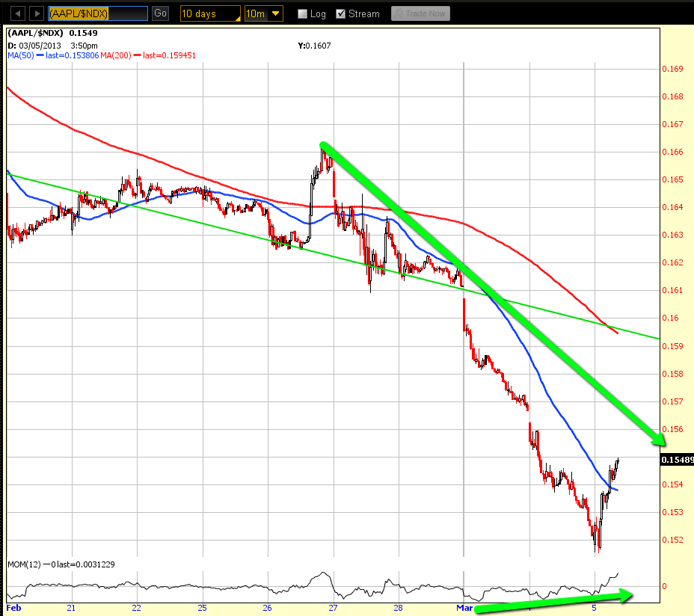694x616 pixels.
Task: Select the MA(200) indicator label
Action: point(116,55)
